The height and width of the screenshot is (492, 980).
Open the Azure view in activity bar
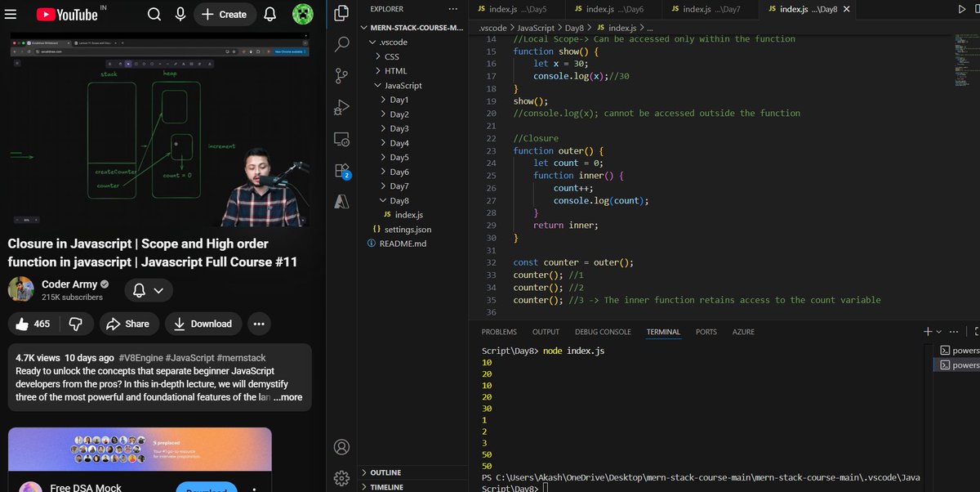tap(342, 202)
